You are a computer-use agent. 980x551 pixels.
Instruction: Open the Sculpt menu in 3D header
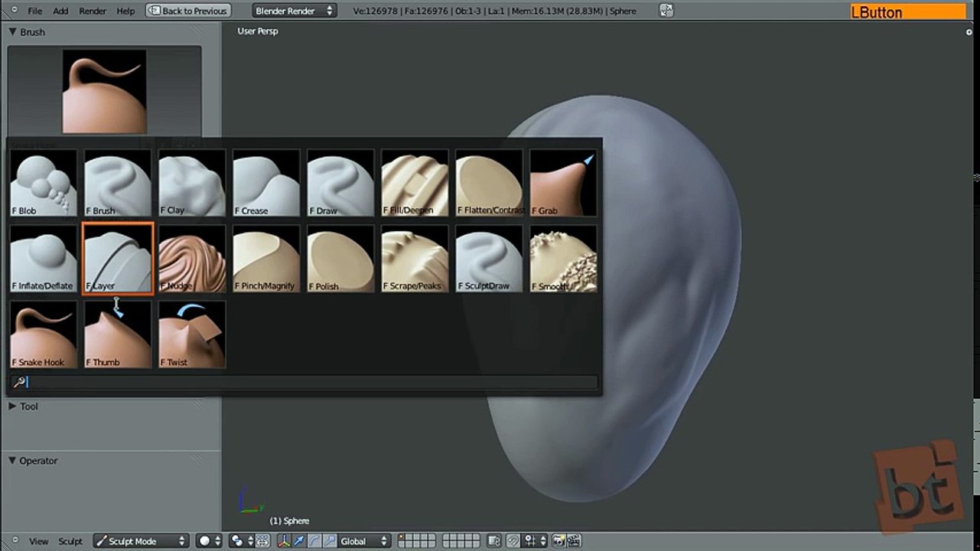pyautogui.click(x=70, y=541)
